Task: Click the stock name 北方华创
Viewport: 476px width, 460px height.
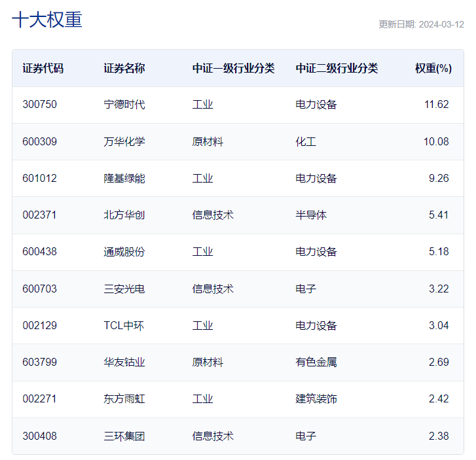Action: click(124, 215)
